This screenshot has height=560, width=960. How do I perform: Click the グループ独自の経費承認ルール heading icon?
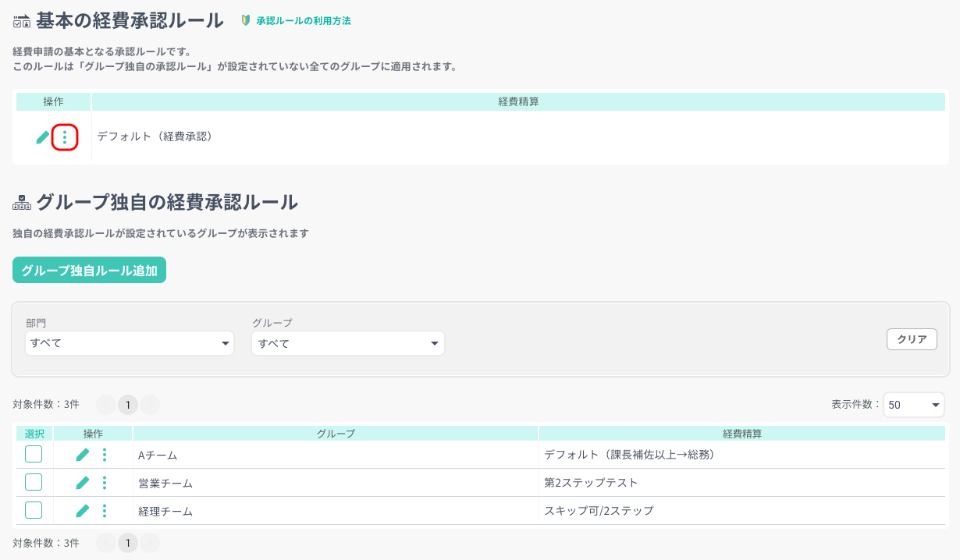pos(22,203)
